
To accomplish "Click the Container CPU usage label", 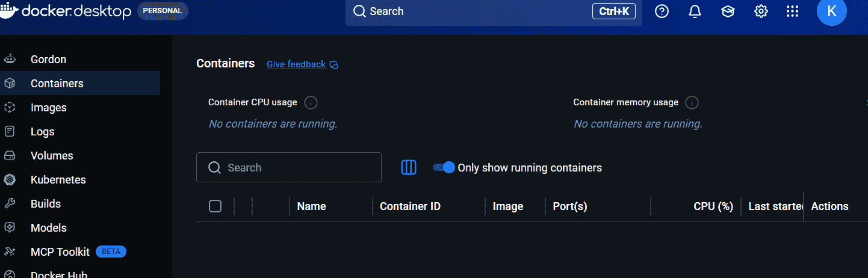I will (x=253, y=102).
